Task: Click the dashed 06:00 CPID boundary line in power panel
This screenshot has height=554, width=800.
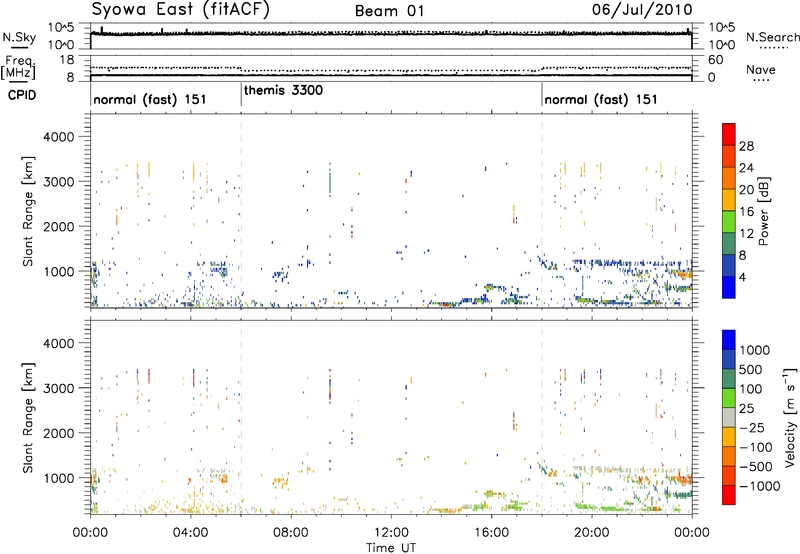Action: pyautogui.click(x=241, y=210)
